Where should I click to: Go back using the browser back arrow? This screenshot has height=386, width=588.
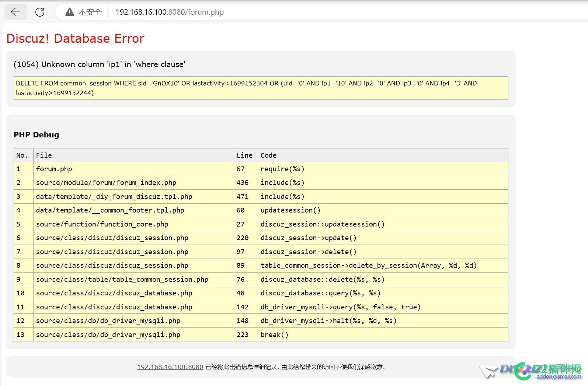coord(15,12)
